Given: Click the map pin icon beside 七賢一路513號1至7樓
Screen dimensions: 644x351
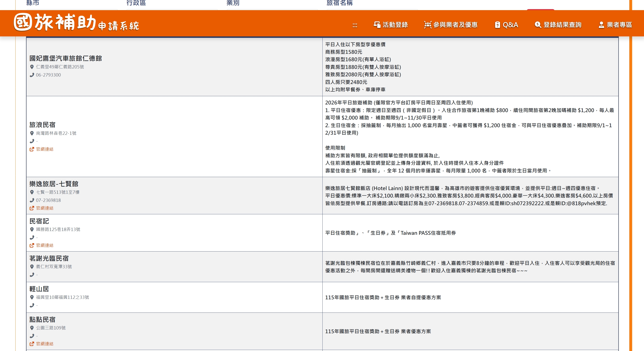Looking at the screenshot, I should click(32, 192).
